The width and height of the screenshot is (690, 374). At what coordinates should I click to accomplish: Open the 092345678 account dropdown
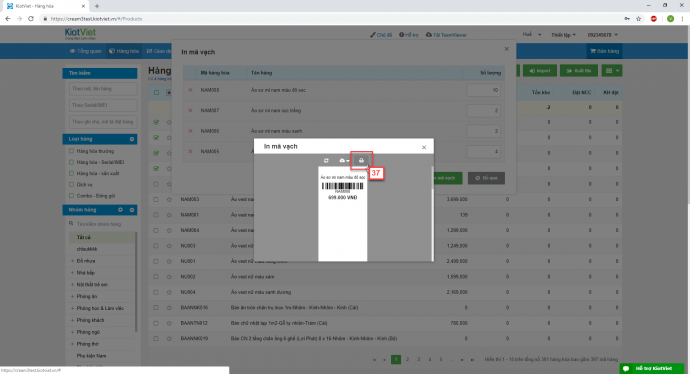602,35
